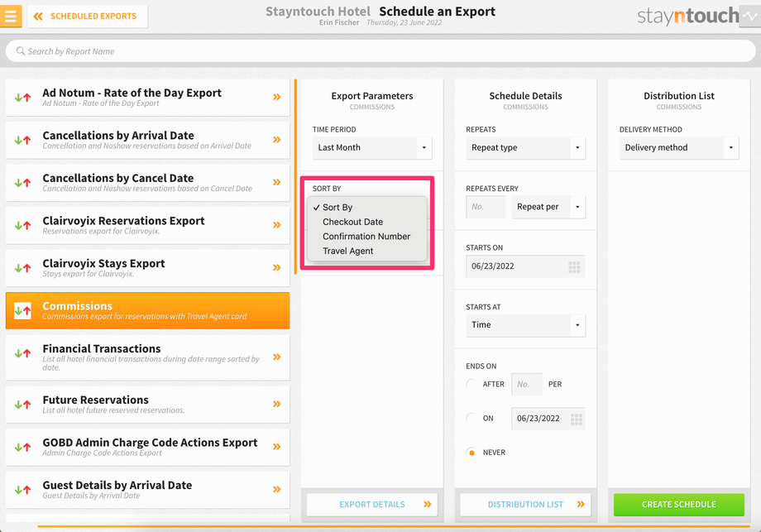Focus the Search by Report Name field

(380, 51)
